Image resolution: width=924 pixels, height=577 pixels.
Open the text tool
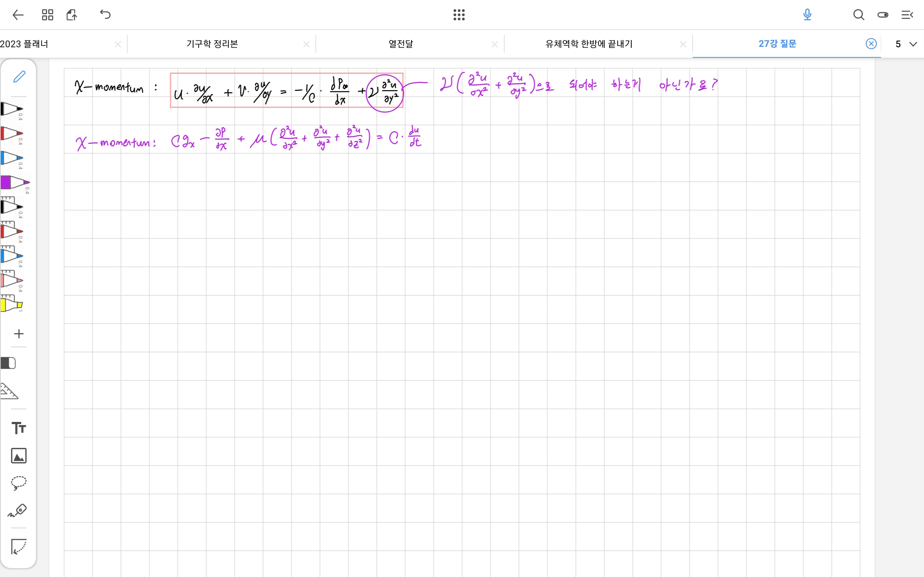18,428
